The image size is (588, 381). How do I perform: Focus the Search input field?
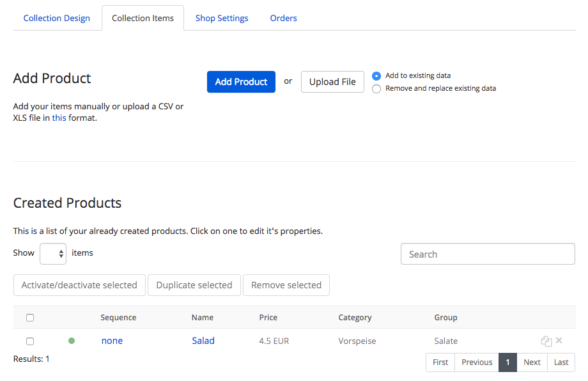click(x=488, y=254)
